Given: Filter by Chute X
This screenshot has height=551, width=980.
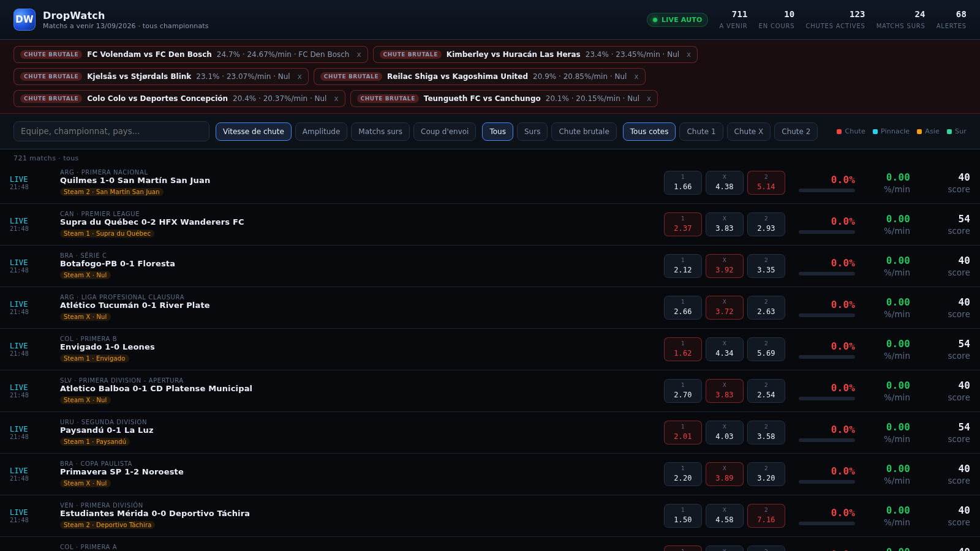Looking at the screenshot, I should click(748, 132).
